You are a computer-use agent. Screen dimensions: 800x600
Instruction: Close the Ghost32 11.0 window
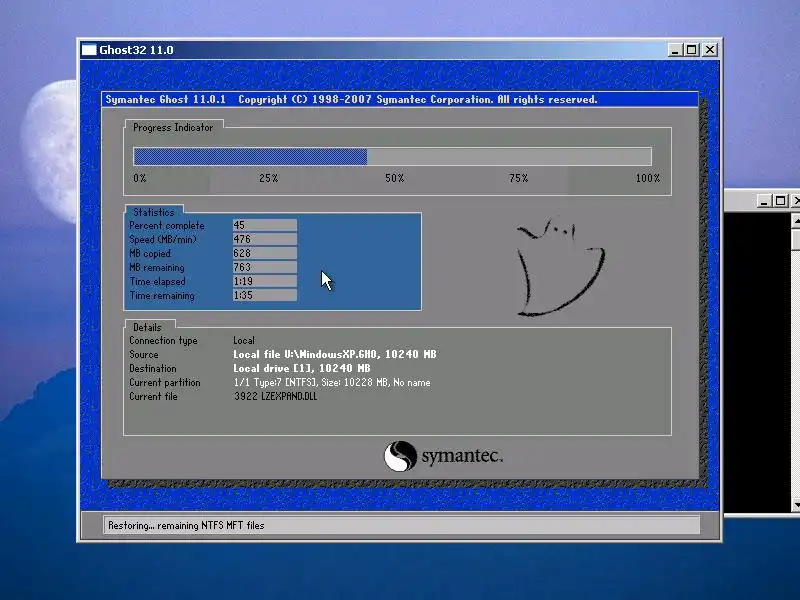tap(710, 50)
